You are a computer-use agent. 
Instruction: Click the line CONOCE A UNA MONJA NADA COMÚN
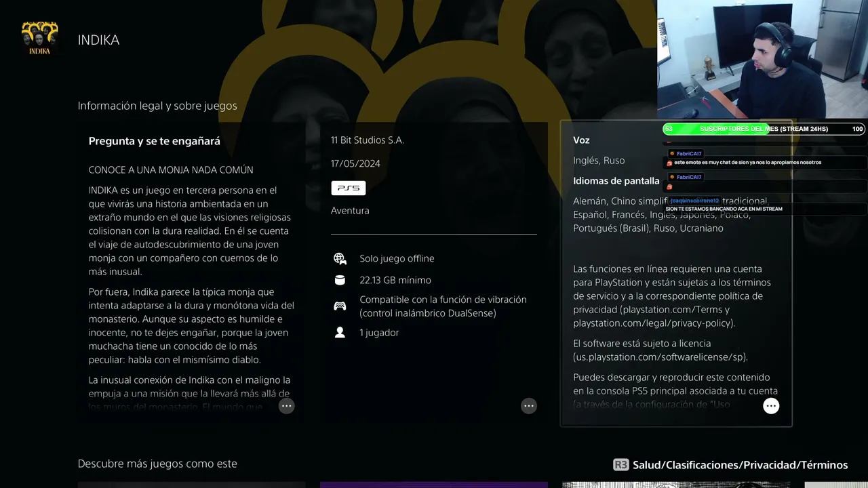[171, 170]
